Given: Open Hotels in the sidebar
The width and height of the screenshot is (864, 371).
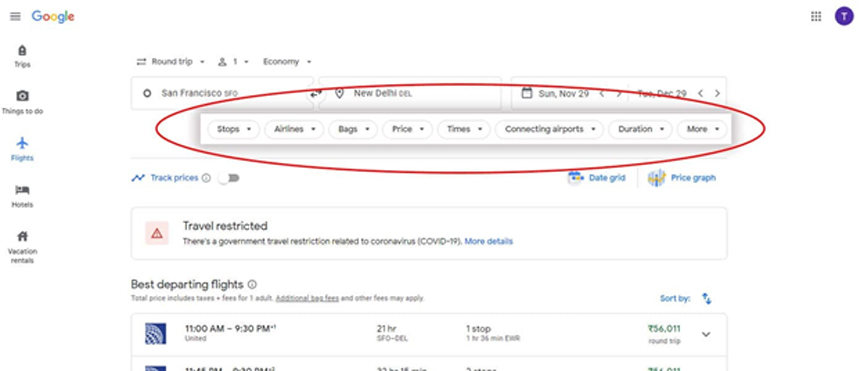Looking at the screenshot, I should [x=22, y=196].
